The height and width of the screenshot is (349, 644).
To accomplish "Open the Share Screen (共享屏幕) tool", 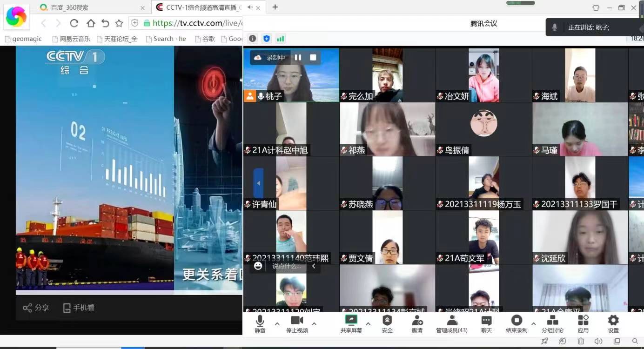I will click(x=351, y=323).
